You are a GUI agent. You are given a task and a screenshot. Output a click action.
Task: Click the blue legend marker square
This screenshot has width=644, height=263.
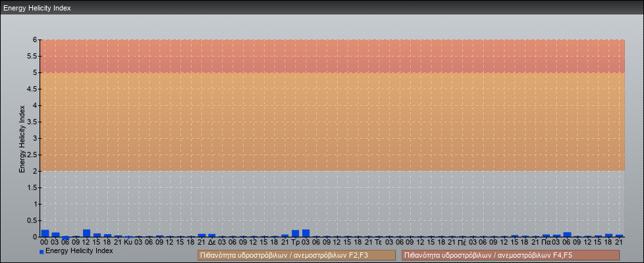(41, 252)
